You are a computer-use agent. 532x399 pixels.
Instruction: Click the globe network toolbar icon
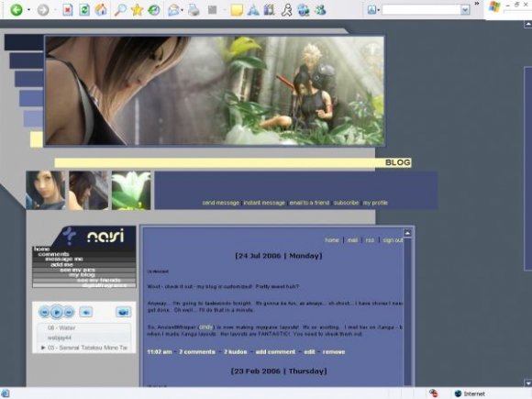(304, 10)
